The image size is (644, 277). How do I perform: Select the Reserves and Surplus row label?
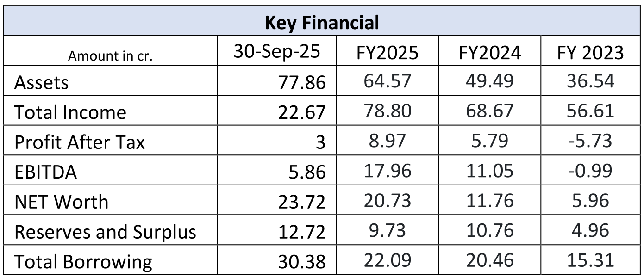pyautogui.click(x=105, y=232)
